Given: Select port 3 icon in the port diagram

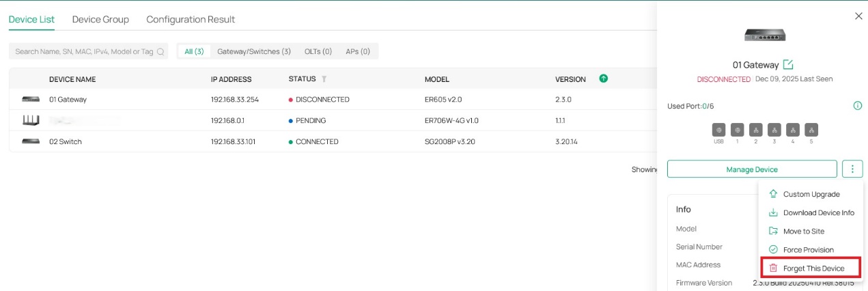Looking at the screenshot, I should (774, 130).
